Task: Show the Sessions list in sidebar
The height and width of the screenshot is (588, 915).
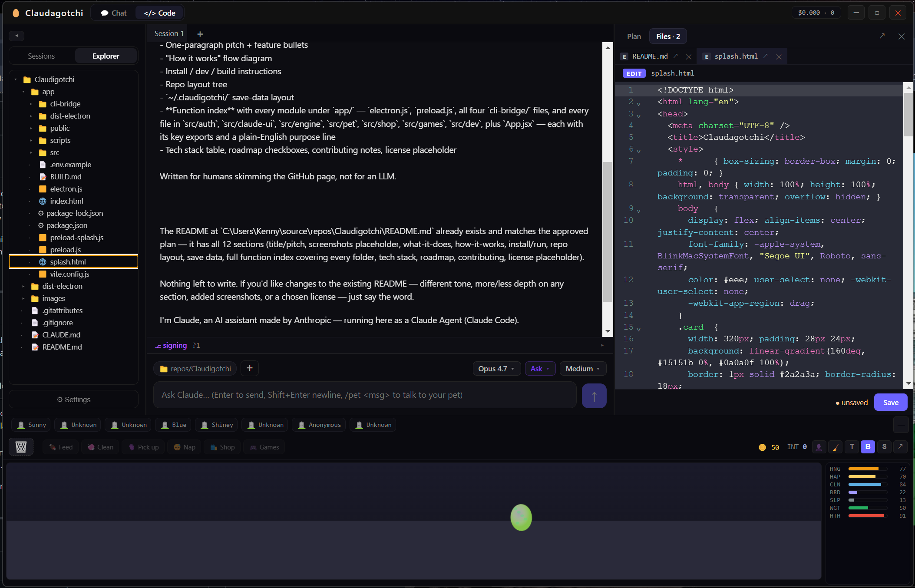Action: (41, 56)
